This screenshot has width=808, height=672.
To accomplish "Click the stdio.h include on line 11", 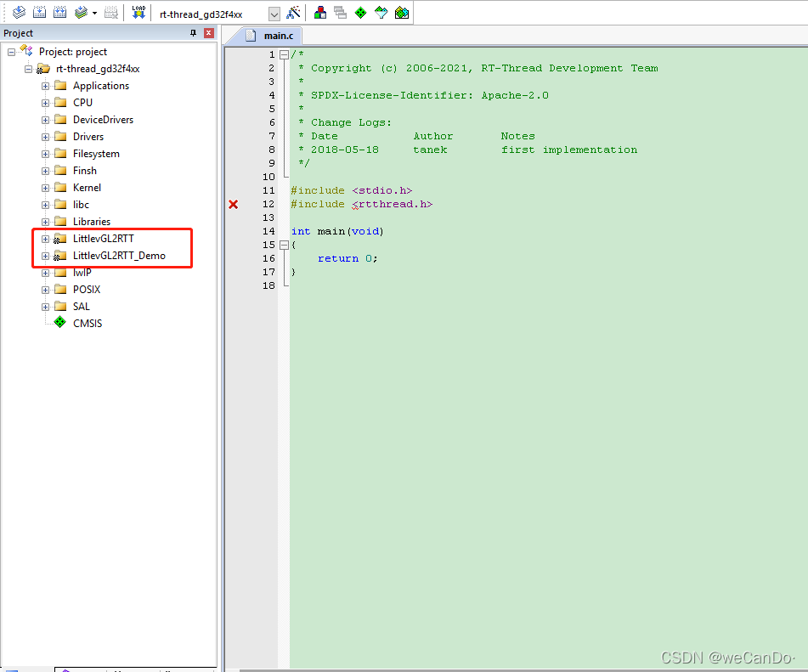I will pos(381,190).
